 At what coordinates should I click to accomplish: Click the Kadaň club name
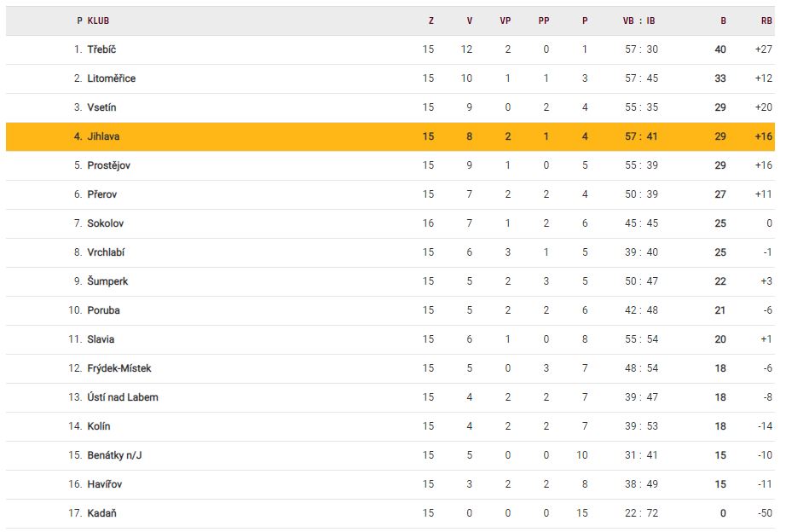point(101,513)
